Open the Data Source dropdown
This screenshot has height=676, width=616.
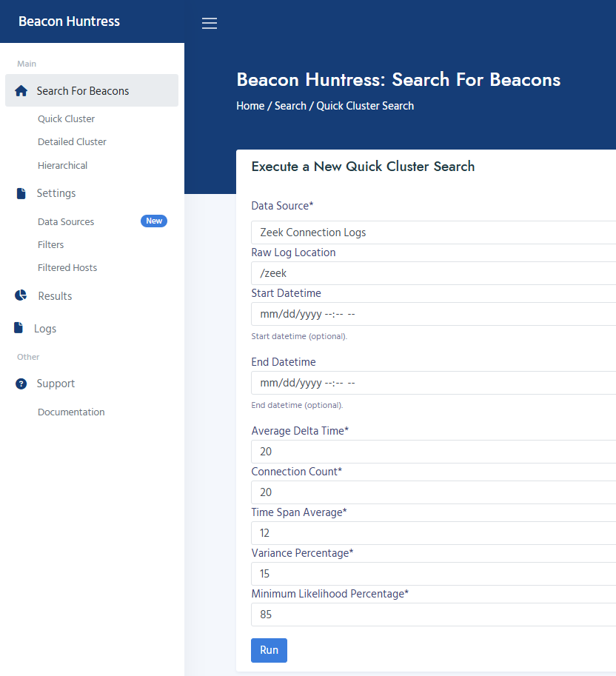434,232
